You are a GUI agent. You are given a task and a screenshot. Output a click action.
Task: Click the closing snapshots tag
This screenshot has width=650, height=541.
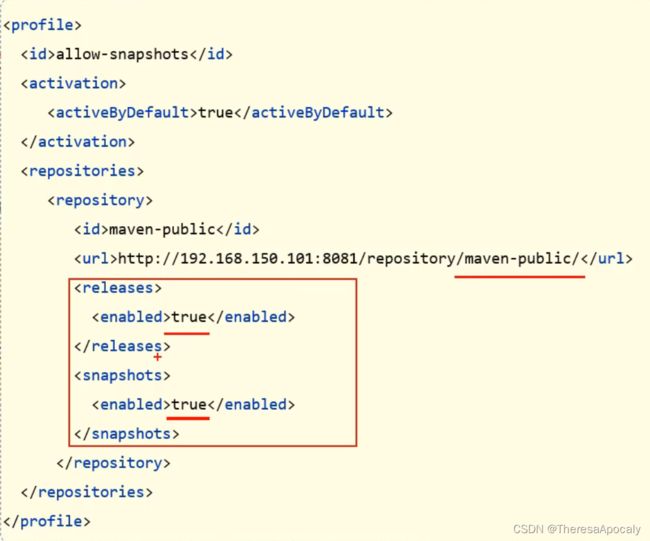126,434
